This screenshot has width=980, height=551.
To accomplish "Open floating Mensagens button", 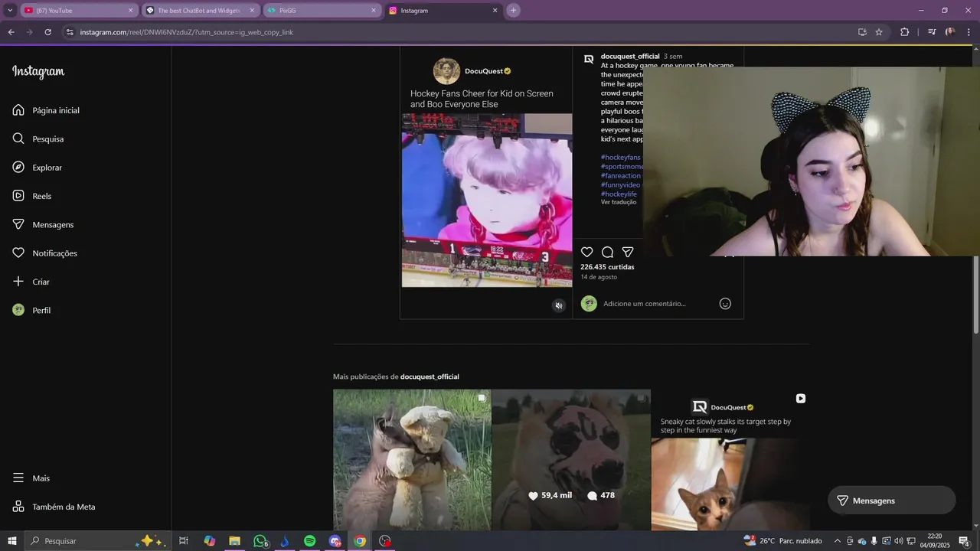I will click(892, 500).
